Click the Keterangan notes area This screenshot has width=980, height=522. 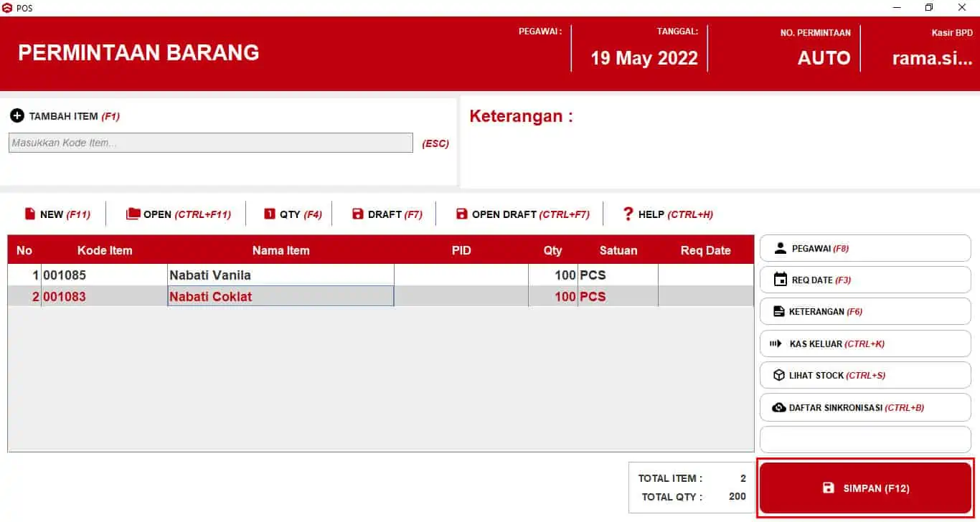click(x=720, y=142)
